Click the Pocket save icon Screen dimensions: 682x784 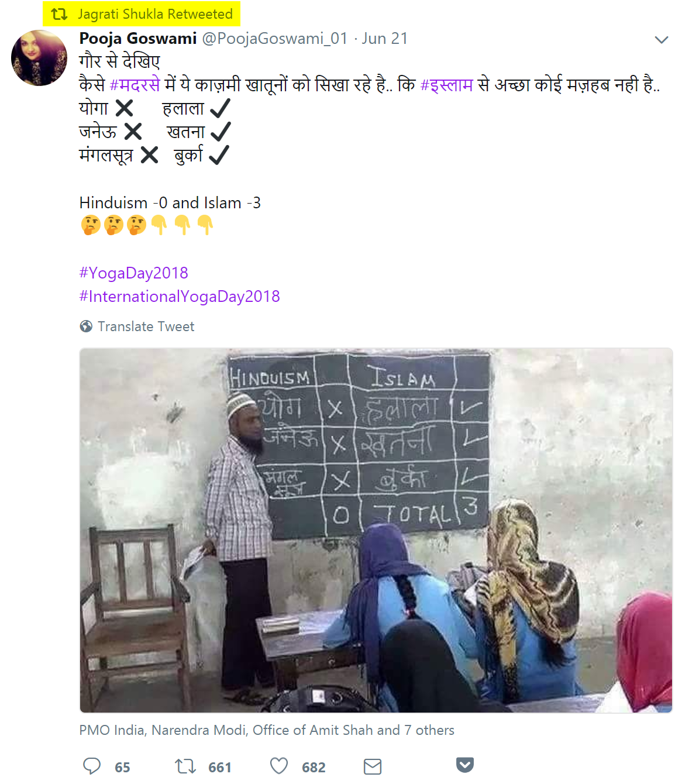click(x=465, y=765)
